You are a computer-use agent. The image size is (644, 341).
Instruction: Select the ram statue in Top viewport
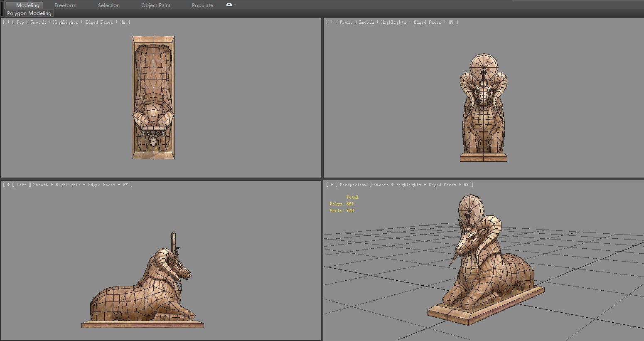[153, 97]
